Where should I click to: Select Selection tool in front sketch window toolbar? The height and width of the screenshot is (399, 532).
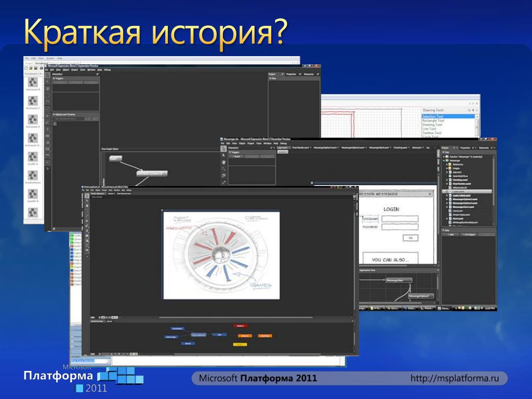coord(87,196)
